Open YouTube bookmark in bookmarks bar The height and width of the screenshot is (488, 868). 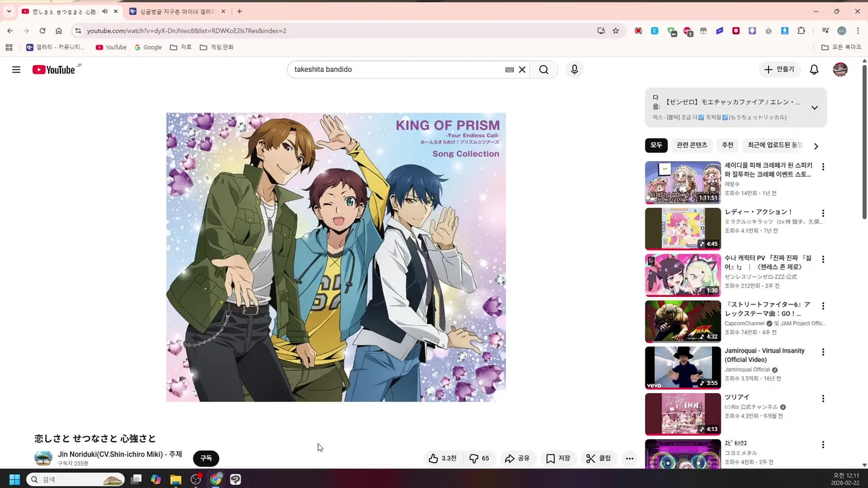coord(111,47)
